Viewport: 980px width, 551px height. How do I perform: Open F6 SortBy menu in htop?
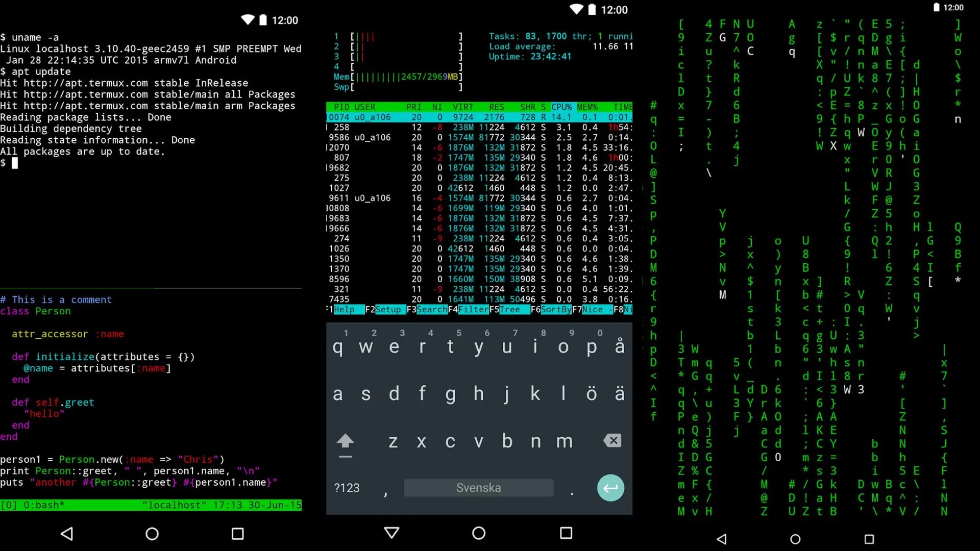click(x=556, y=310)
